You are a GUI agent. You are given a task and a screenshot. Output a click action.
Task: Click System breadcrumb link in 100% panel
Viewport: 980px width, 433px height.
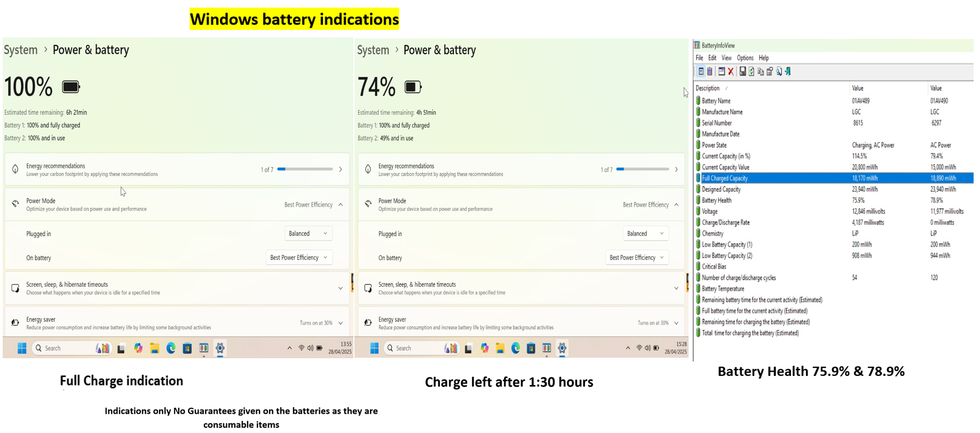[21, 50]
